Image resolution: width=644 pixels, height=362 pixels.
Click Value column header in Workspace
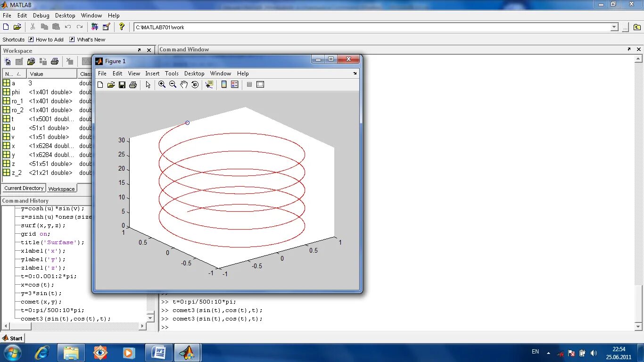click(51, 74)
